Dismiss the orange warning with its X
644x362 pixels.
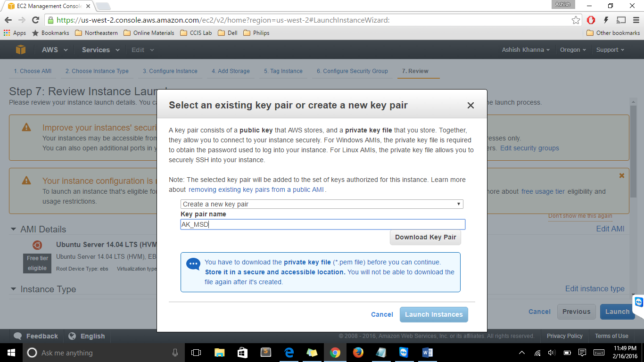[621, 175]
